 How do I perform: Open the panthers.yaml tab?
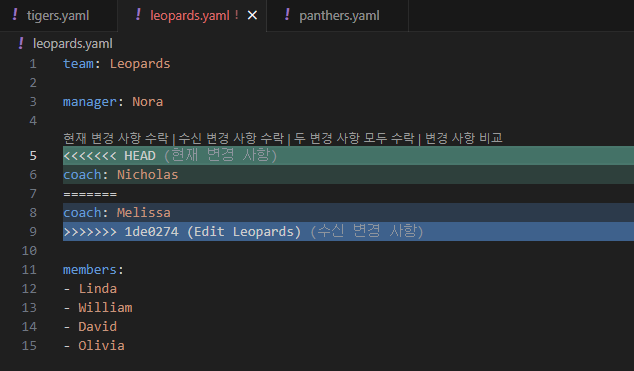tap(339, 16)
